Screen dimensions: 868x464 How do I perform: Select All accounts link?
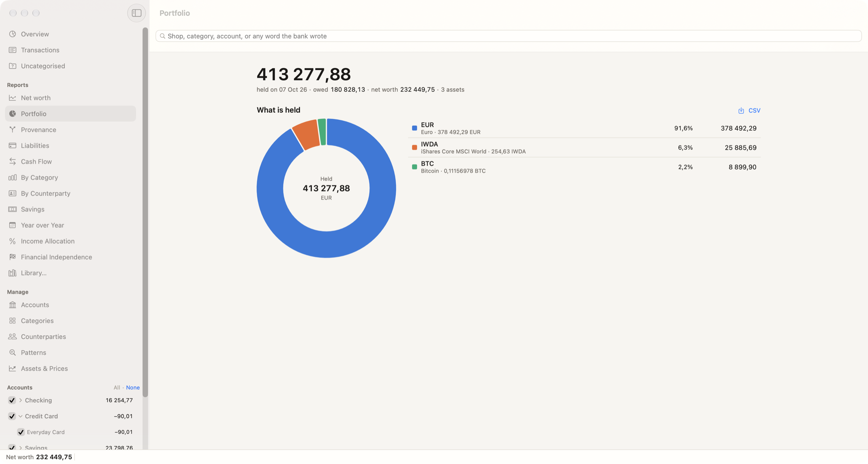pos(117,388)
